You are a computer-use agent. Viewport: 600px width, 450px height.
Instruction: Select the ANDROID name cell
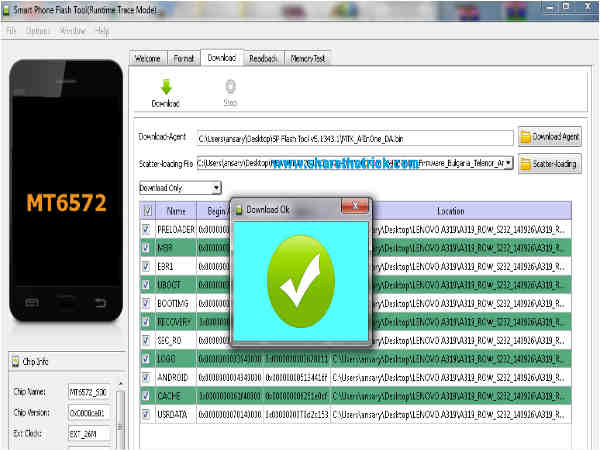(176, 377)
